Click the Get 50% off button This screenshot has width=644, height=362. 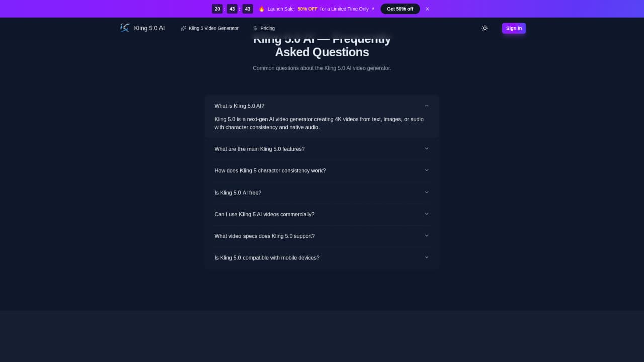400,9
